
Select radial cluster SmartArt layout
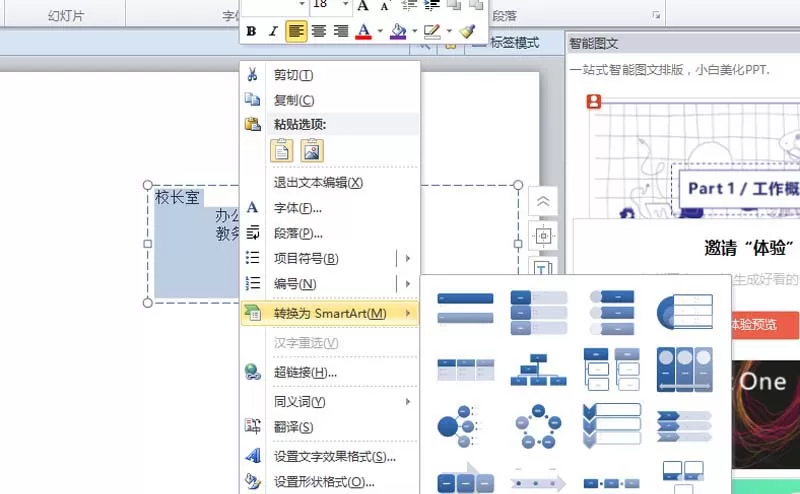(458, 426)
